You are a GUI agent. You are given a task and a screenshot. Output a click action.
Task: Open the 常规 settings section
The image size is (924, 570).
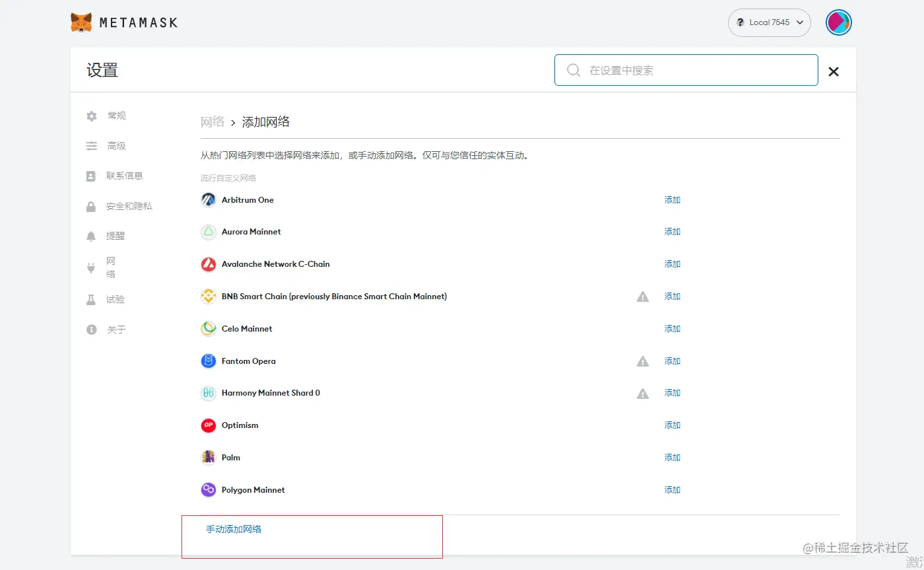(117, 116)
